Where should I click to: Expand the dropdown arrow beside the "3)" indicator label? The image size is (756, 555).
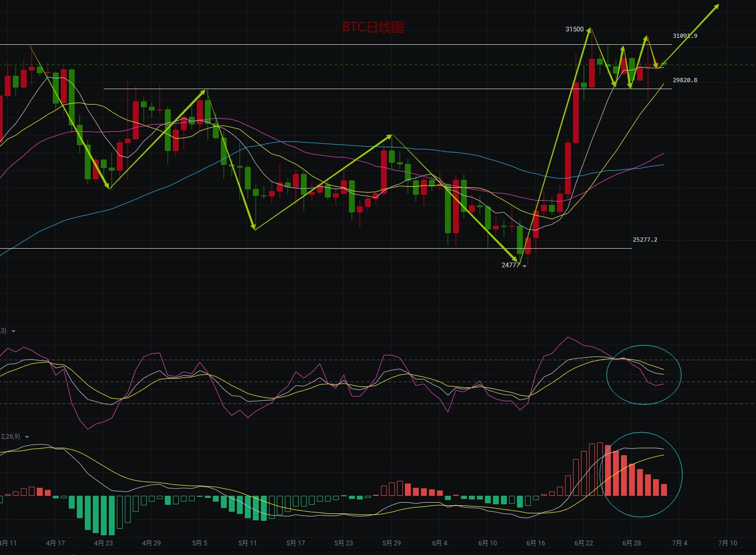coord(13,331)
